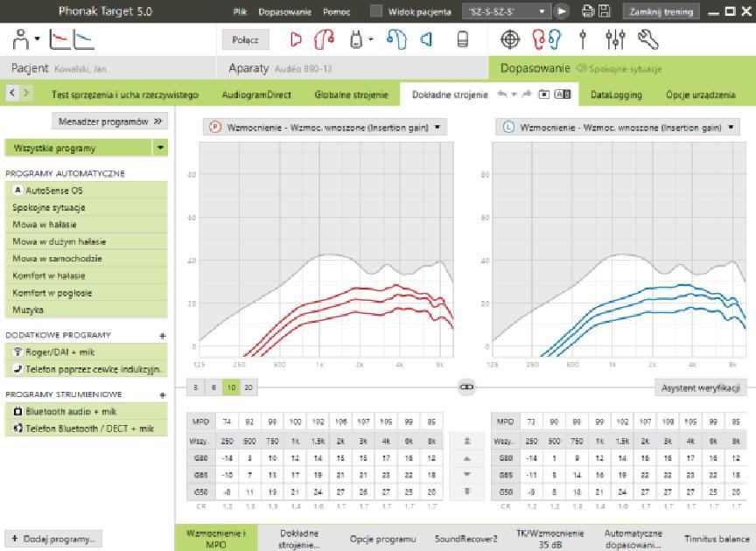This screenshot has width=756, height=551.
Task: Open Opcje urządzenia tab
Action: coord(701,95)
